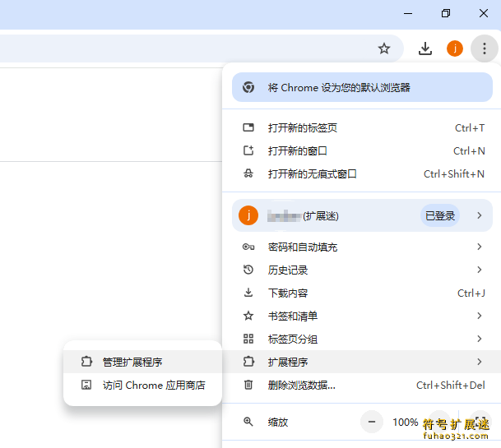The image size is (501, 448).
Task: Open 标签页分组 menu item
Action: 362,339
